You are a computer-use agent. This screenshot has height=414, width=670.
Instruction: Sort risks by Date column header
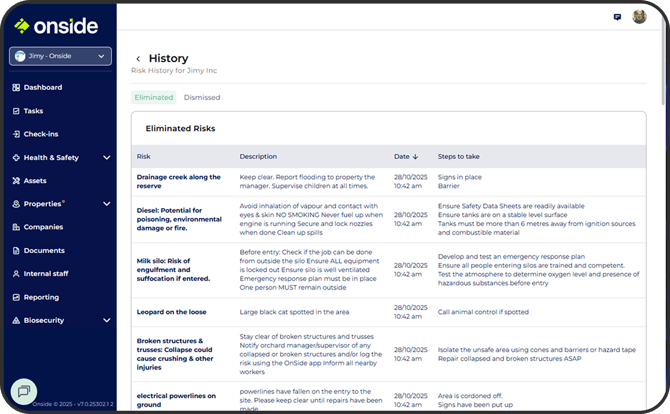click(405, 157)
